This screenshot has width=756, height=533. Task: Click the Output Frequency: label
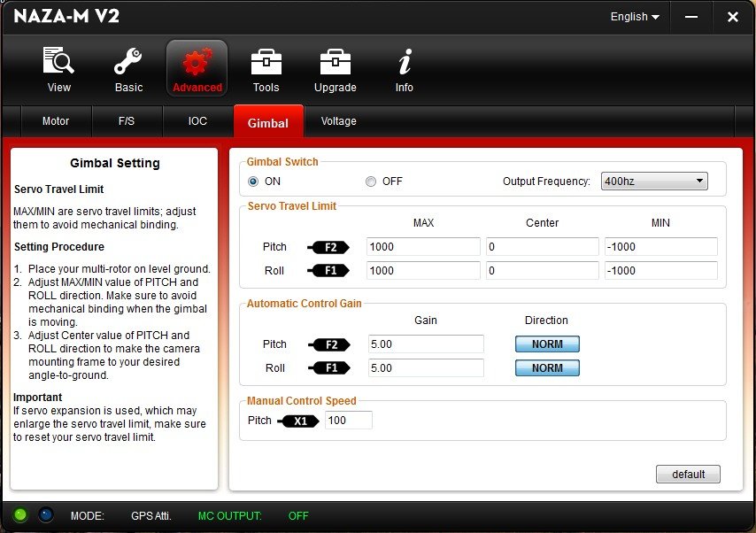click(546, 182)
